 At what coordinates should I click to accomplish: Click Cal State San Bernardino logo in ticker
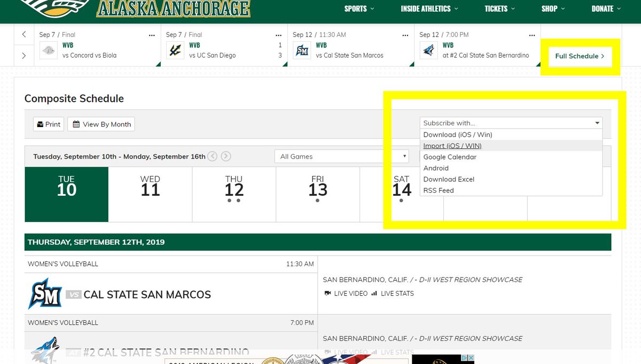point(429,51)
